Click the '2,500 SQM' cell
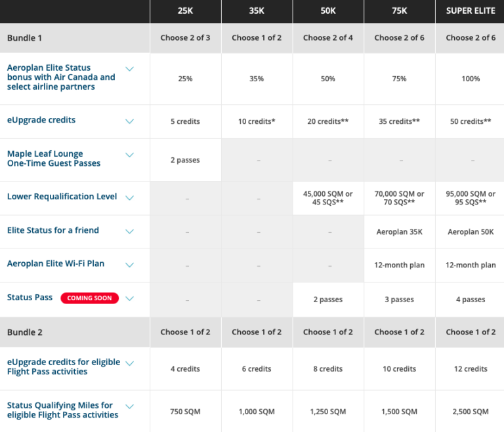Viewport: 504px width, 432px height. (471, 412)
